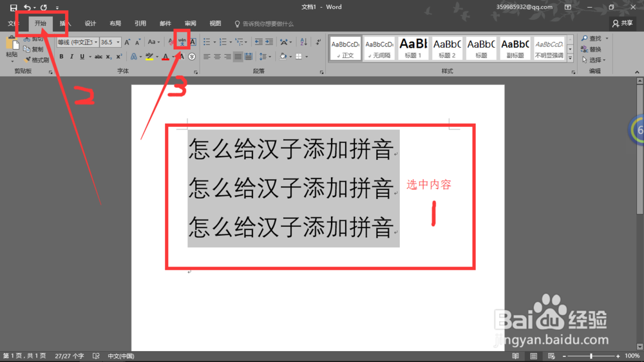This screenshot has height=362, width=644.
Task: Click the distributed alignment icon
Action: coord(249,57)
